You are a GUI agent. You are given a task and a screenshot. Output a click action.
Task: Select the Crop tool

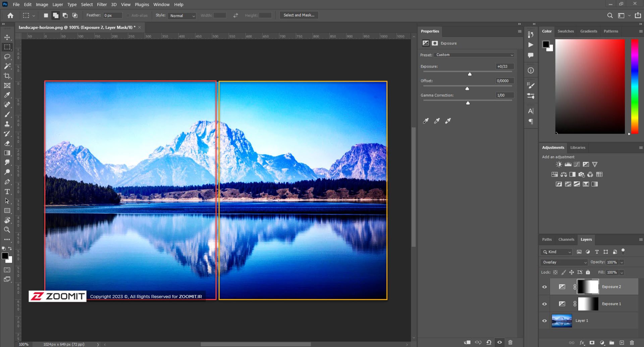pyautogui.click(x=7, y=76)
